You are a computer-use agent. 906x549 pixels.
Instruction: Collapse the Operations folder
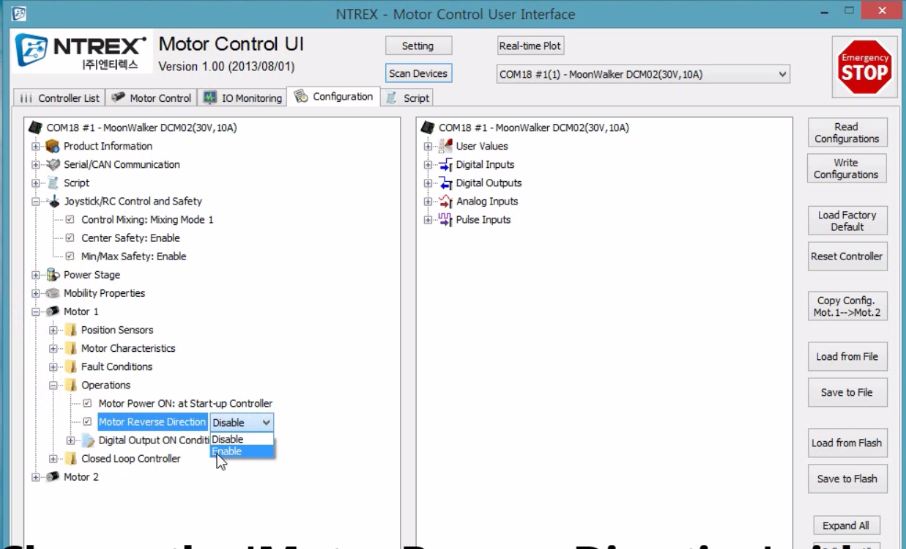coord(53,385)
